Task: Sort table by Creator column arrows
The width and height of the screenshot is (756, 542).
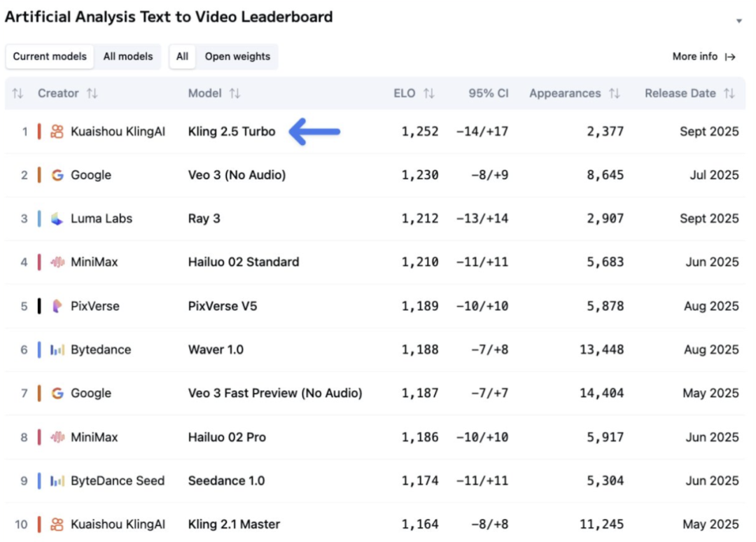Action: [x=92, y=94]
